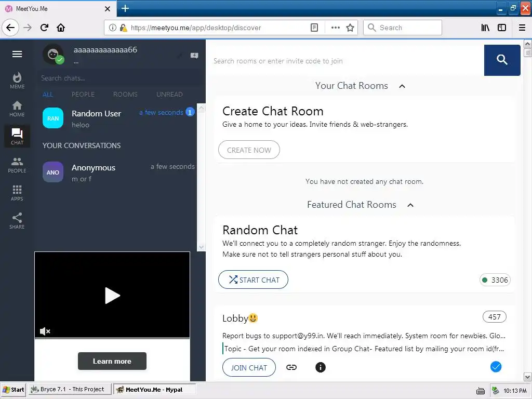
Task: Show site information icon in address bar
Action: 112,28
